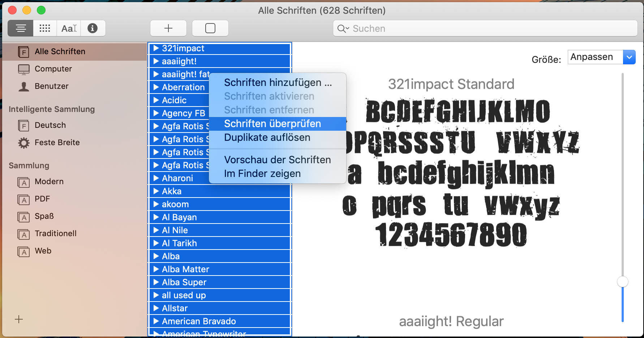Expand the 321impact font family

point(156,48)
